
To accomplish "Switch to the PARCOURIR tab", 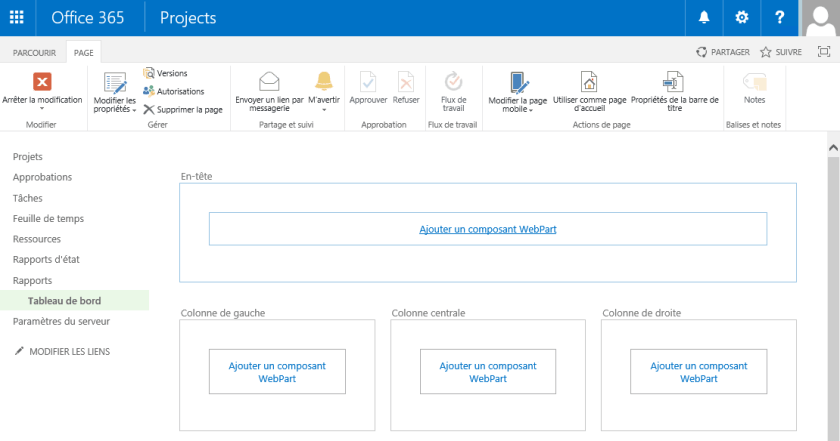I will 34,52.
